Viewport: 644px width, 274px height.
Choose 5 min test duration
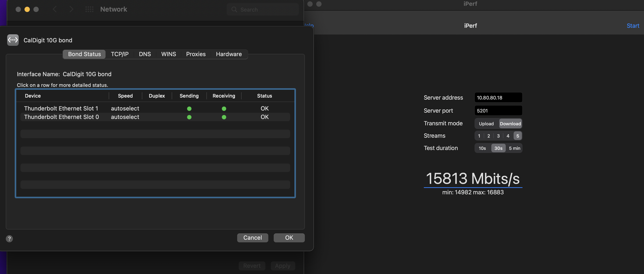[x=514, y=148]
